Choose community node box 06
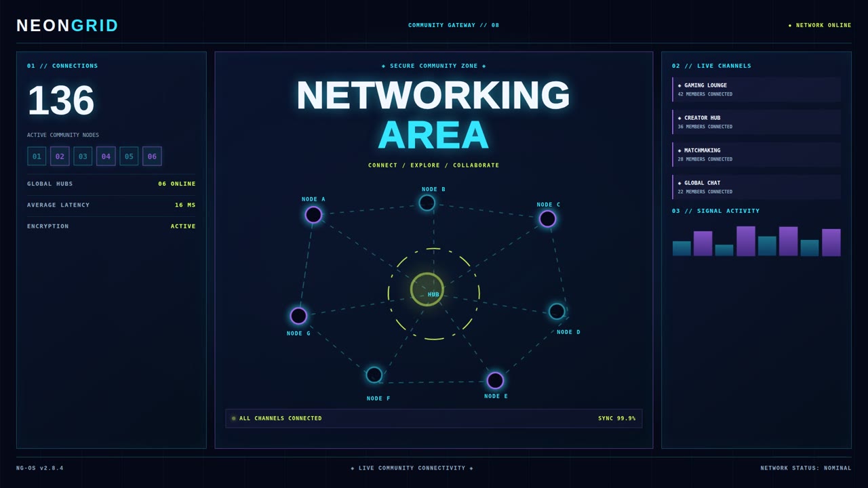 152,156
